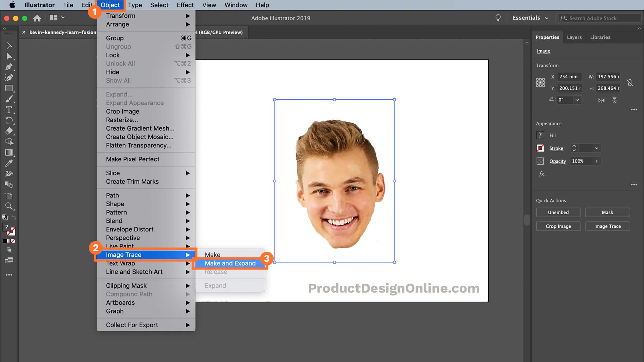The width and height of the screenshot is (644, 362).
Task: Click the Unembed button under Quick Actions
Action: 558,212
